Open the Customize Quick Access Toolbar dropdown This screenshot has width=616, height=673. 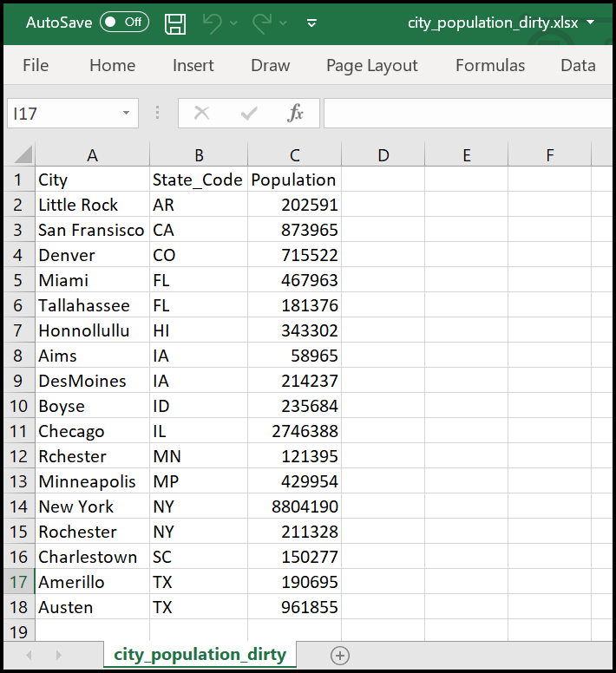[312, 23]
